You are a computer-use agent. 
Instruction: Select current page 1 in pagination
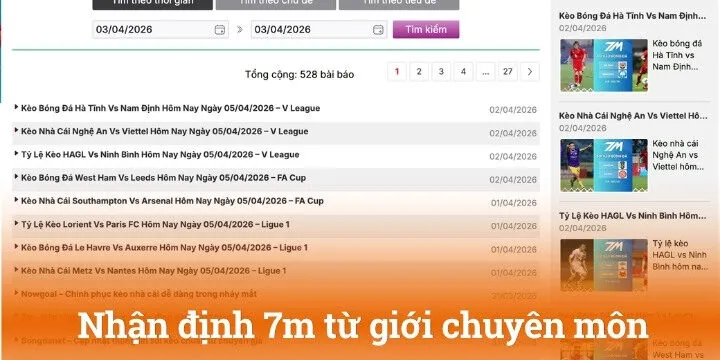(397, 72)
